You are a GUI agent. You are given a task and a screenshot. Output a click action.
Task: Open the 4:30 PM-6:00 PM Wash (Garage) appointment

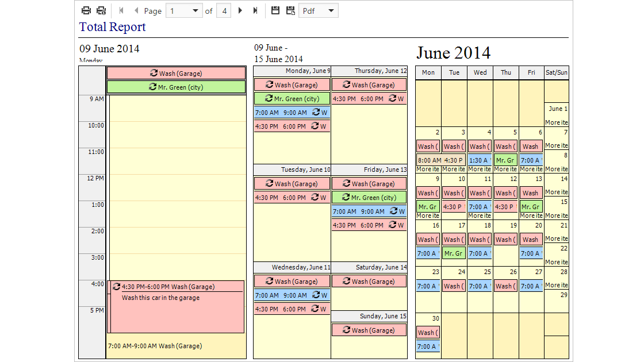(x=176, y=286)
